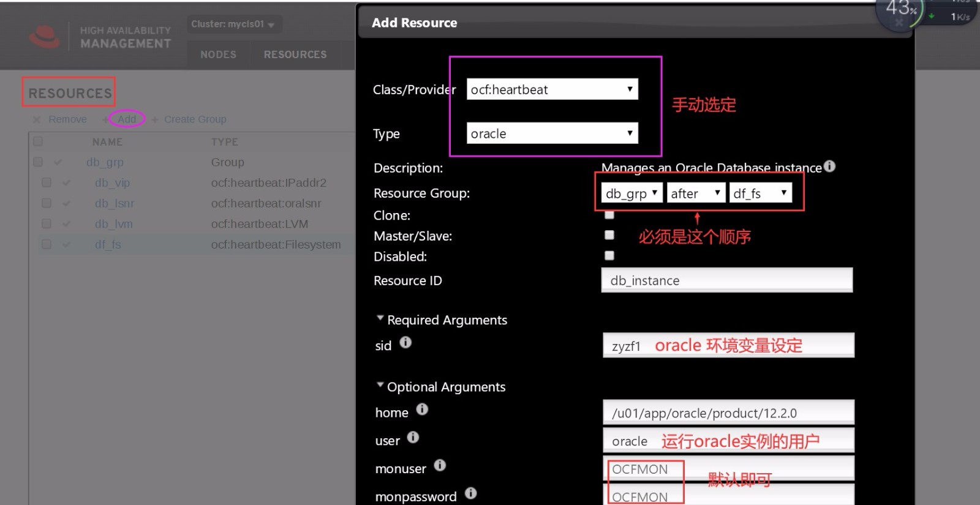Image resolution: width=980 pixels, height=505 pixels.
Task: Switch to the NODES tab
Action: 218,54
